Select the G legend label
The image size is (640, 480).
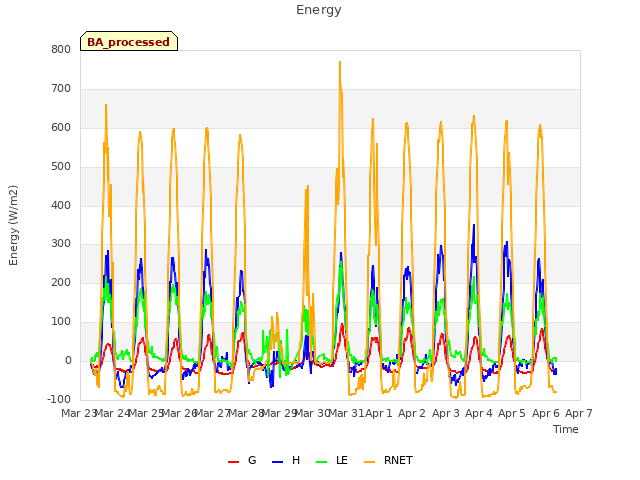coord(252,460)
